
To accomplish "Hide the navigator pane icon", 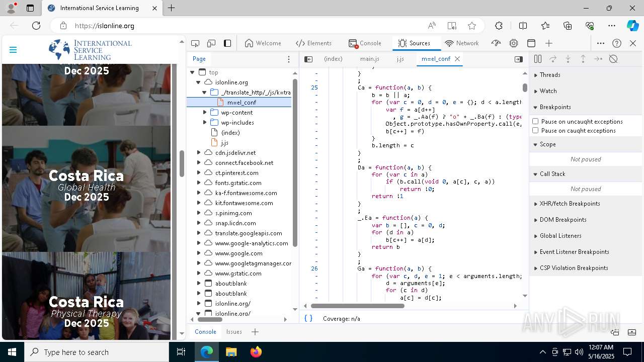I will pos(308,59).
